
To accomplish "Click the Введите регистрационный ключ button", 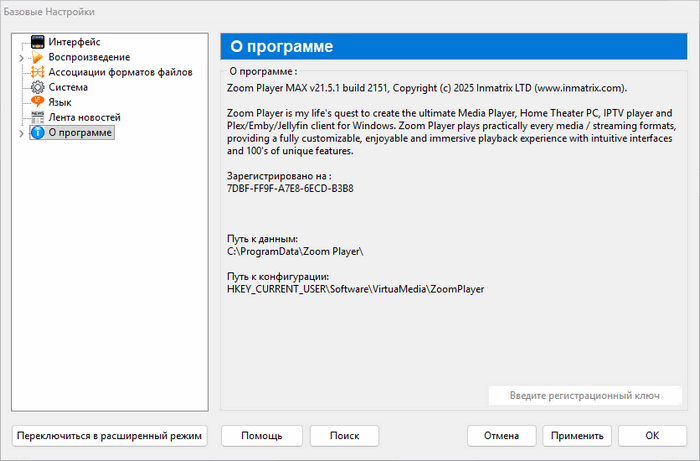I will coord(584,395).
